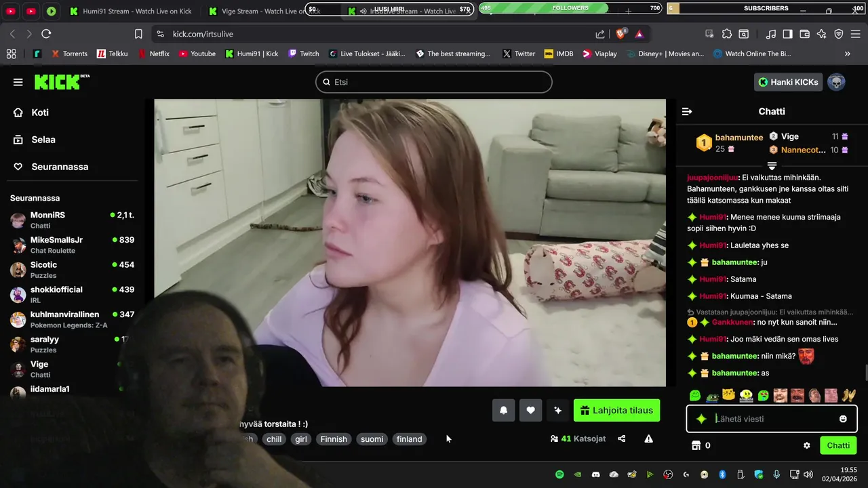The image size is (868, 488).
Task: Open Brave Wallet icon
Action: 805,34
